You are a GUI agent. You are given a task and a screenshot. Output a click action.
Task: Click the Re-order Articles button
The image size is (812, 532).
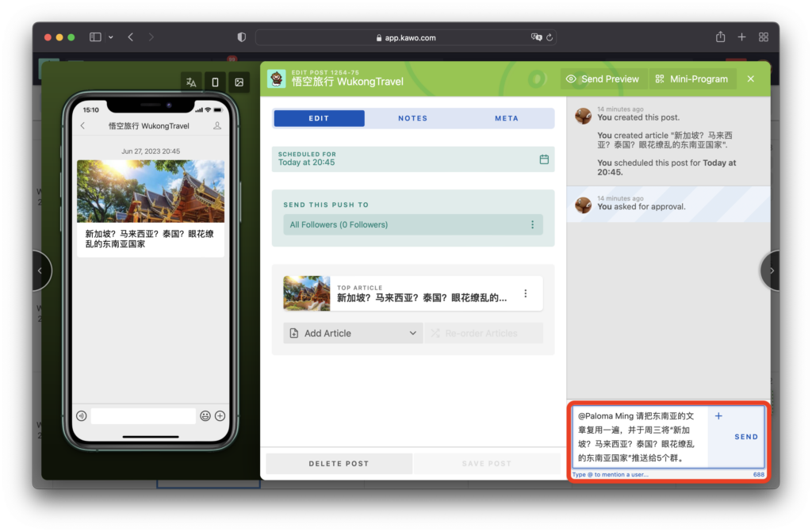click(x=484, y=333)
